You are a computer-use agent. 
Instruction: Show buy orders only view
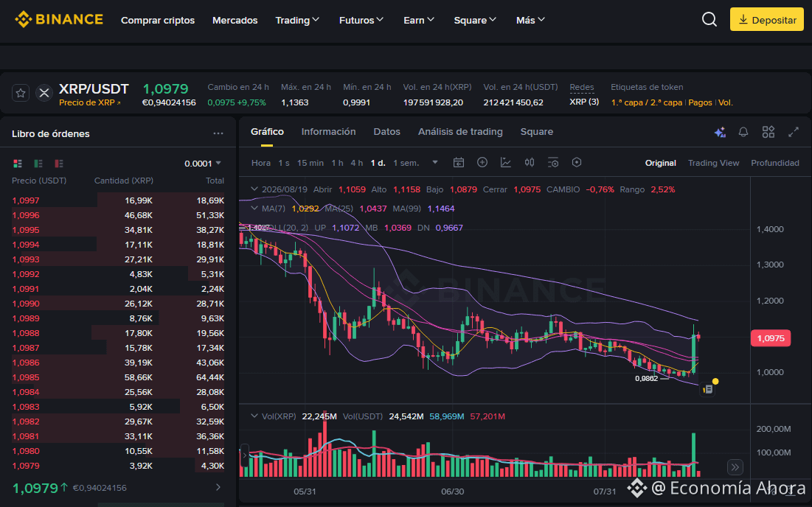click(38, 164)
